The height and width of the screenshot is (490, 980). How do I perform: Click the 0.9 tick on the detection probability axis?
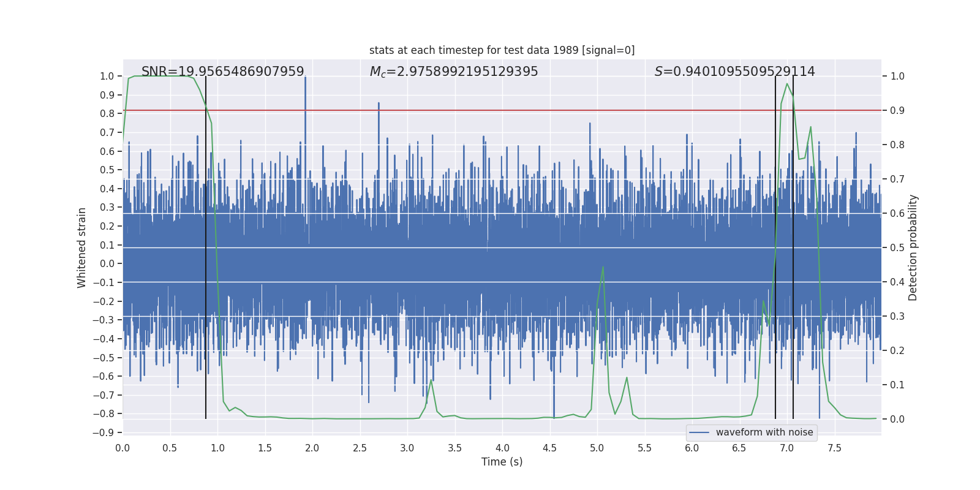(897, 111)
